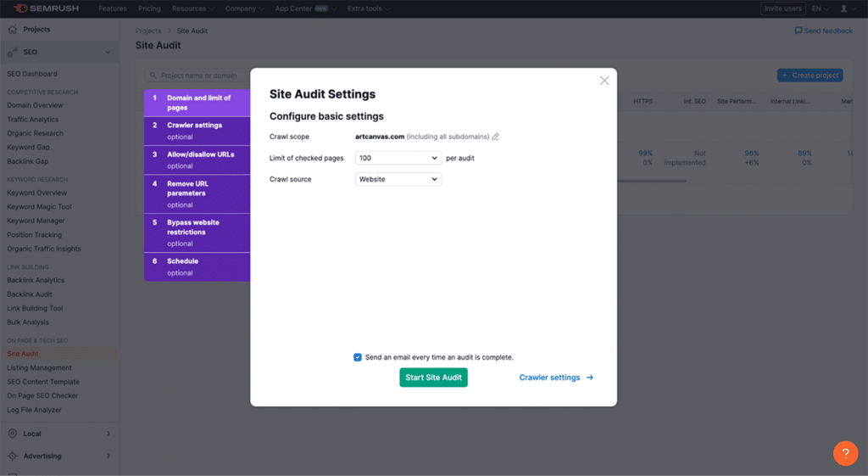Go to step 3 Allow/disallow URLs
The width and height of the screenshot is (868, 476).
tap(197, 160)
